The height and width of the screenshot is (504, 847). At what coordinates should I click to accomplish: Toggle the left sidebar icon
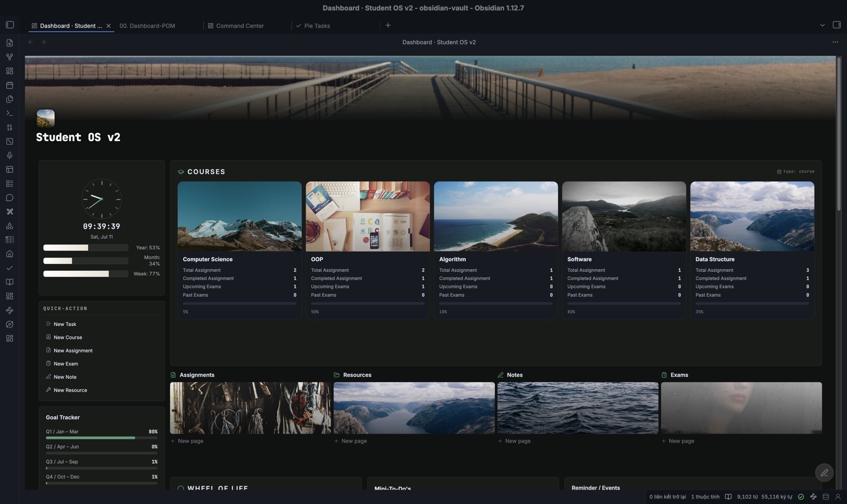tap(10, 25)
